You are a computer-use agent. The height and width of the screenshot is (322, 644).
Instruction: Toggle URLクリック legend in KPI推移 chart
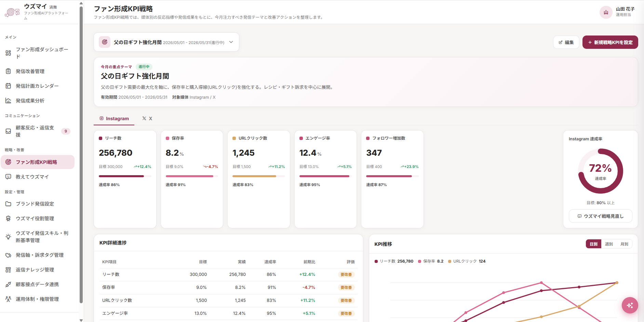coord(467,261)
